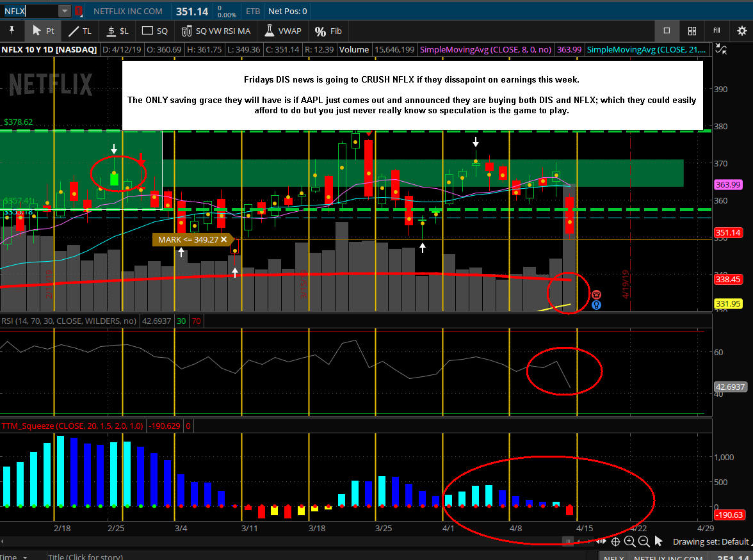Open the SQ VW RSI MA study set
Viewport: 753px width, 560px height.
tap(216, 31)
